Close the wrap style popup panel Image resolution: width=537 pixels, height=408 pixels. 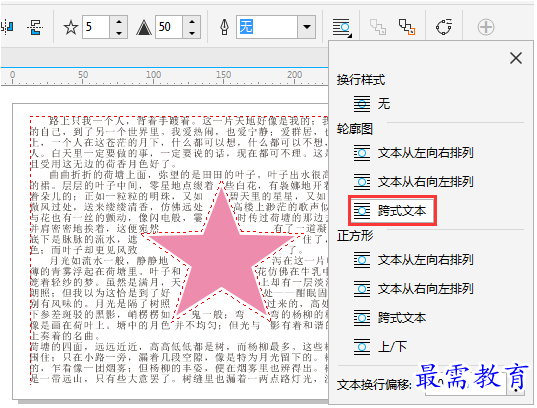[x=516, y=58]
